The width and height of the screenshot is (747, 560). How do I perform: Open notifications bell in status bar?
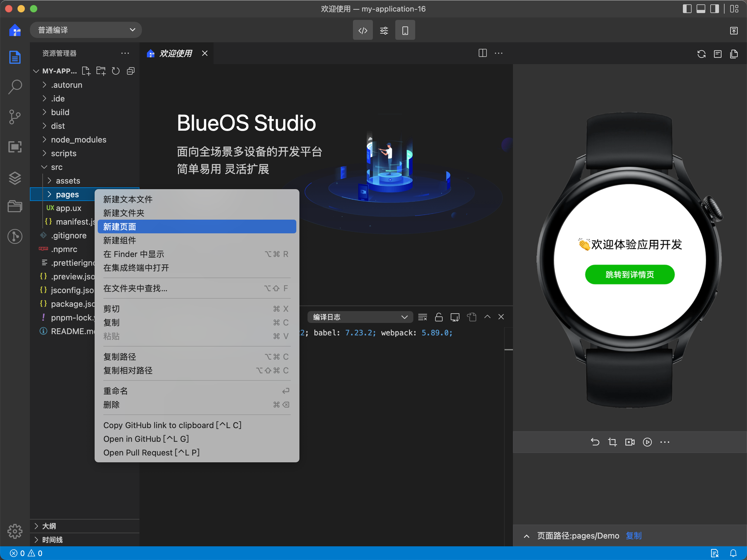[733, 553]
